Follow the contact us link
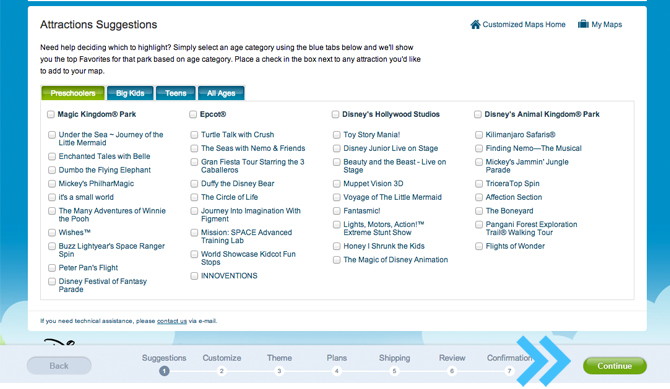Screen dimensions: 670x389 pyautogui.click(x=172, y=321)
